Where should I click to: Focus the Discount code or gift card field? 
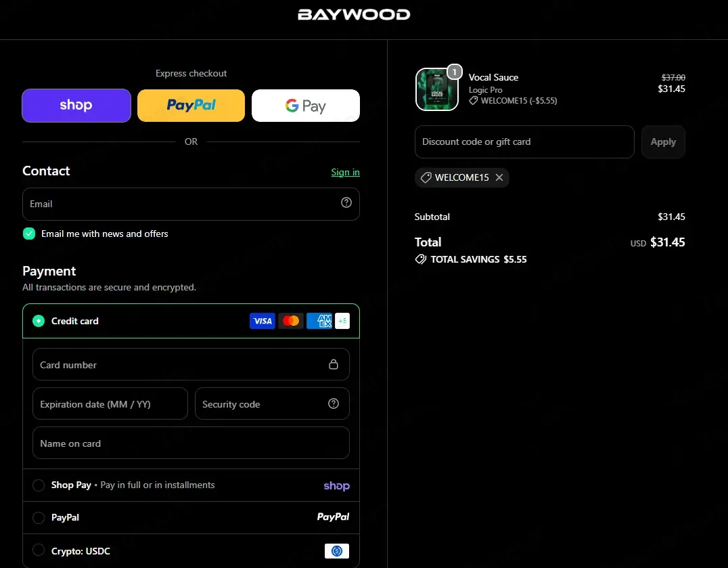tap(524, 141)
